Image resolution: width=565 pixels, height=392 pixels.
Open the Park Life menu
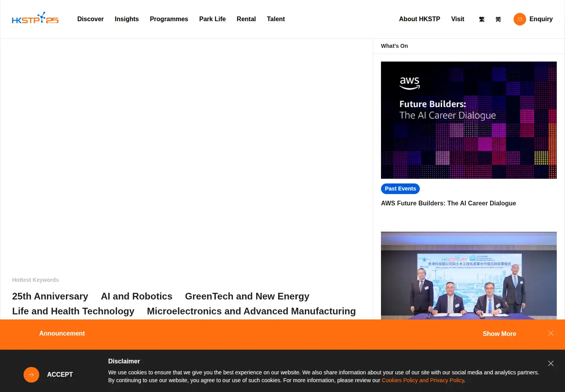point(212,19)
